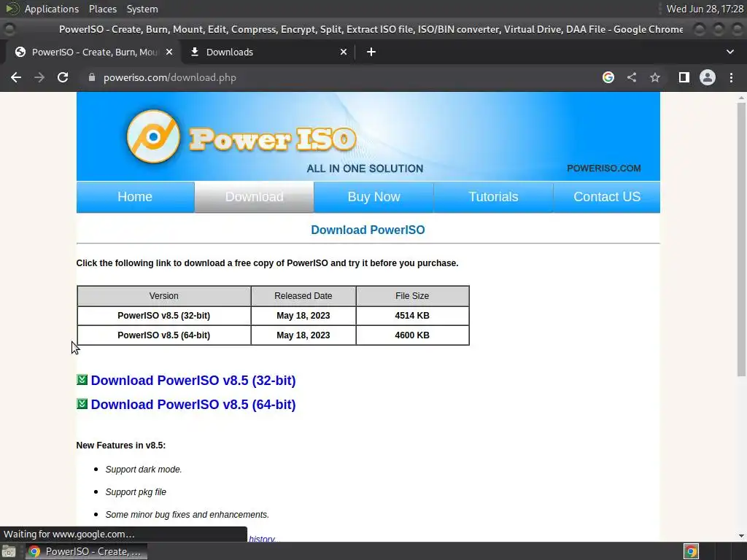The image size is (747, 560).
Task: Close the Downloads tab
Action: pos(344,52)
